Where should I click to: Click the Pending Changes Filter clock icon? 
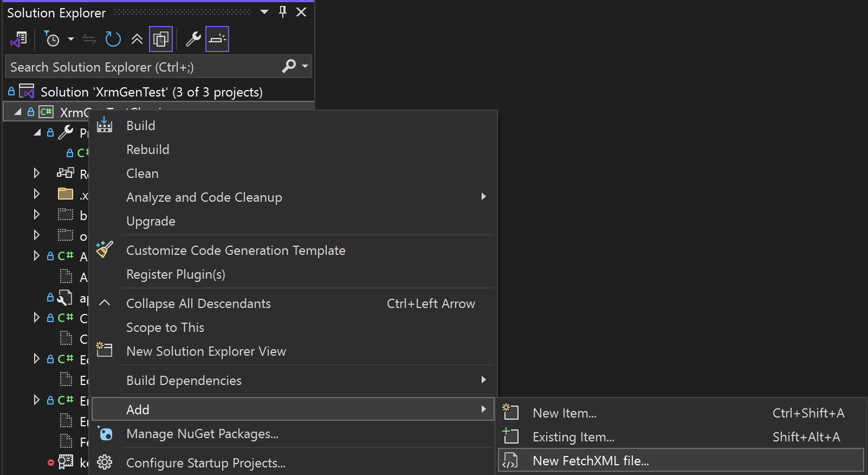53,39
